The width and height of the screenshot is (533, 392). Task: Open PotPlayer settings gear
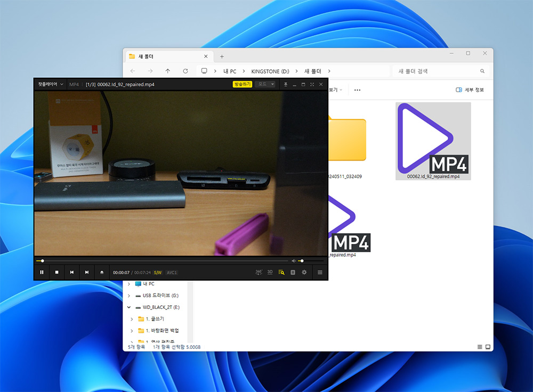304,272
